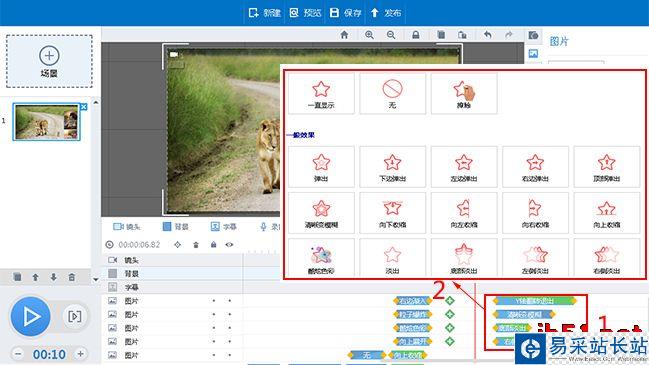Screen dimensions: 649x365
Task: Choose the 向下收缩 effect
Action: (392, 213)
